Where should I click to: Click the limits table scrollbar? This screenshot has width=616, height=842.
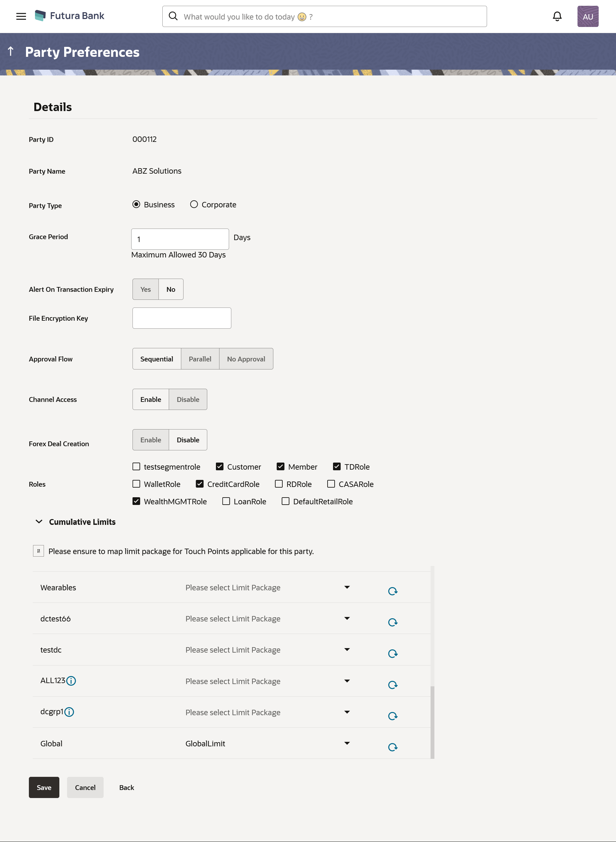tap(432, 722)
